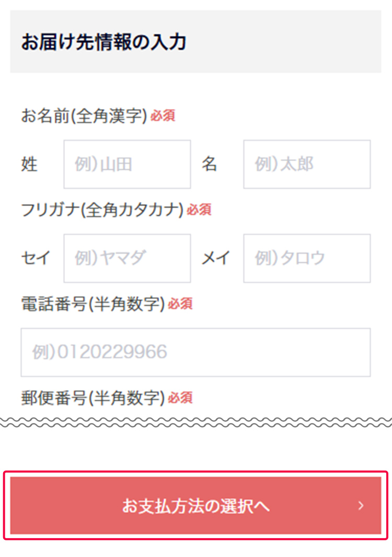Click the 電話番号(半角数字) label
The height and width of the screenshot is (557, 392).
coord(91,304)
